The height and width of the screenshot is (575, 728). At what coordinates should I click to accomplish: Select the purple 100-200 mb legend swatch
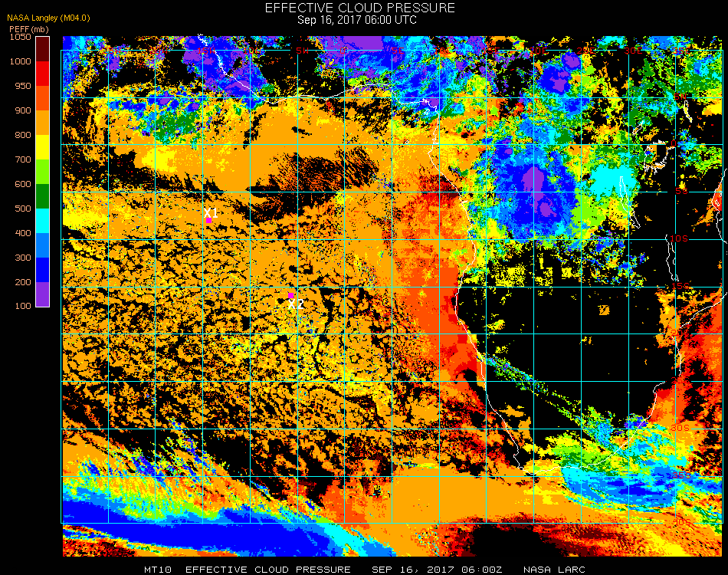pos(43,294)
